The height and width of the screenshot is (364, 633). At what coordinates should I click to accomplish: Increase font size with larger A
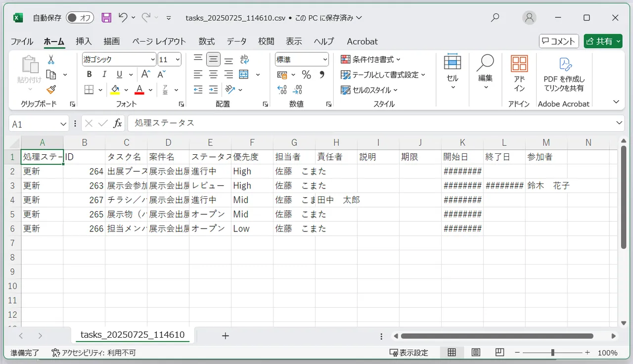(x=145, y=74)
